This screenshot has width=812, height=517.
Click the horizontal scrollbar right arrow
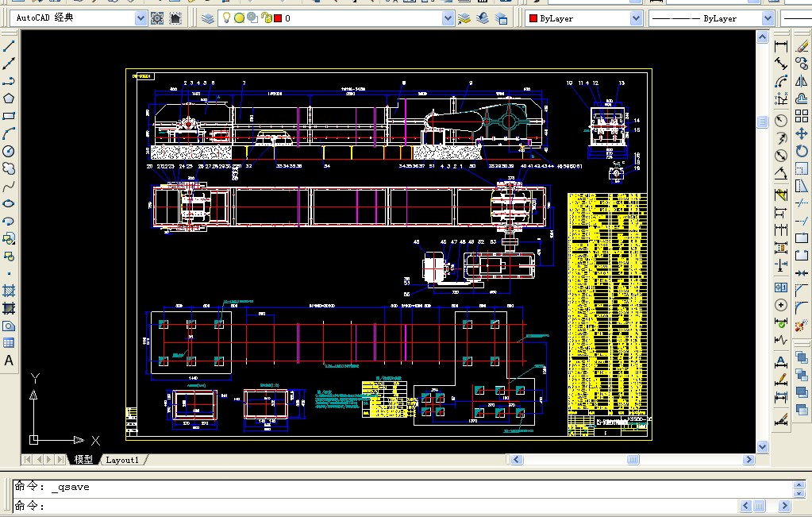pyautogui.click(x=748, y=460)
